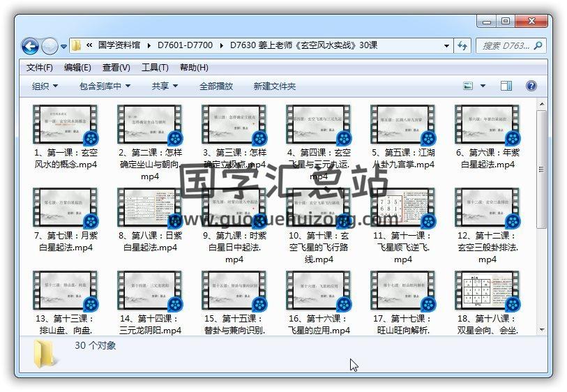
Task: Open the 工具(T) menu
Action: pos(155,67)
